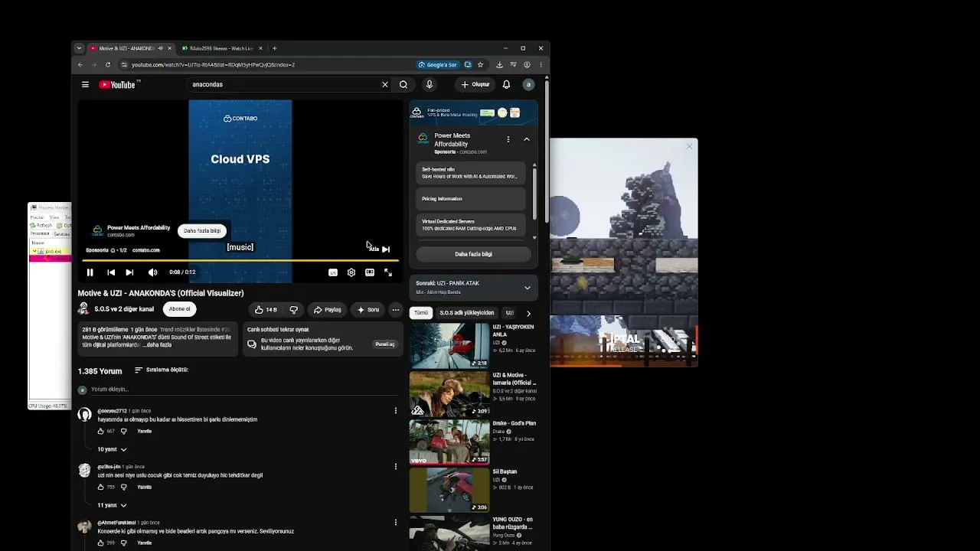Viewport: 980px width, 551px height.
Task: Start voice search with the microphone
Action: [429, 85]
